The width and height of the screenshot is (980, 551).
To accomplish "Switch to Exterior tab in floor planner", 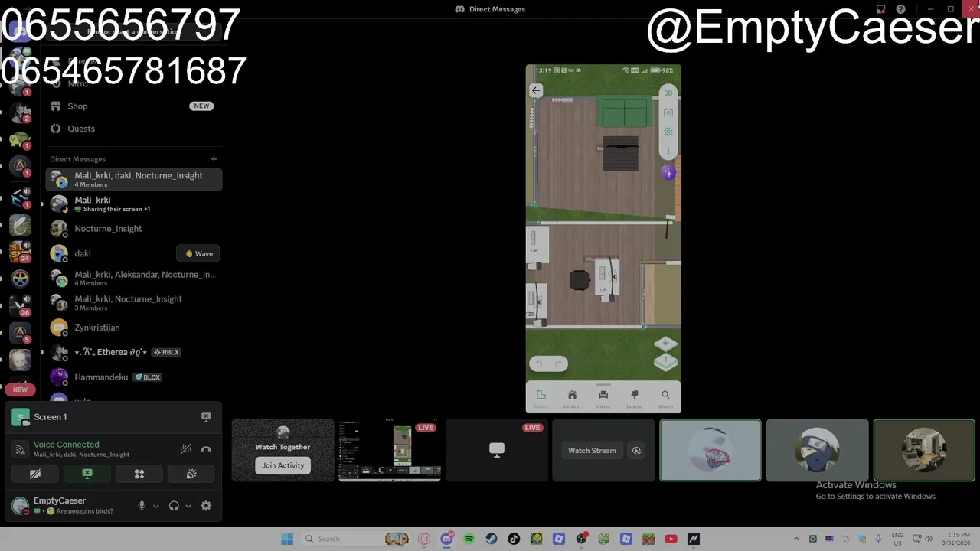I will click(x=634, y=398).
